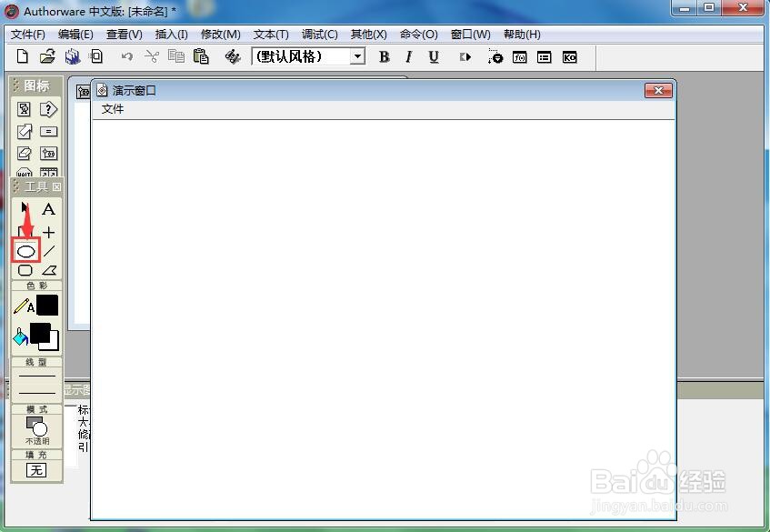
Task: Open the 帮助(H) menu
Action: 522,35
